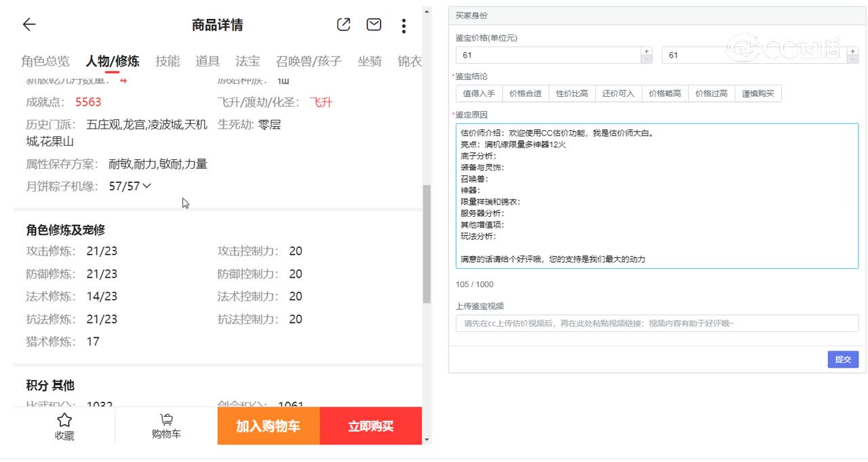Viewport: 868px width, 462px height.
Task: Open the message envelope icon
Action: pos(373,24)
